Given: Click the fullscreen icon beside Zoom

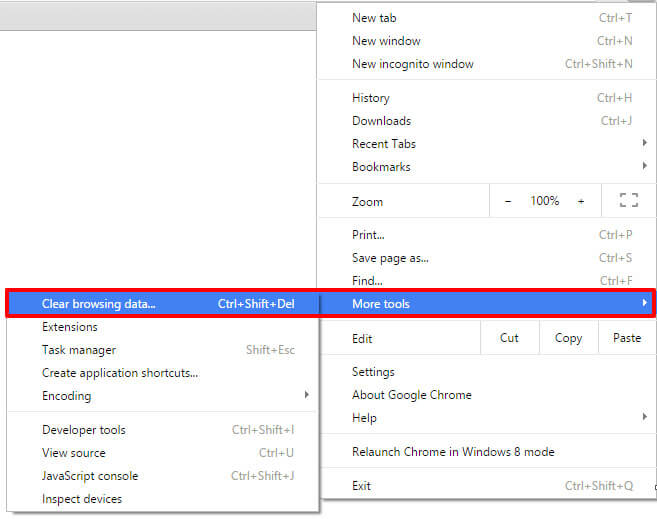Looking at the screenshot, I should (629, 200).
